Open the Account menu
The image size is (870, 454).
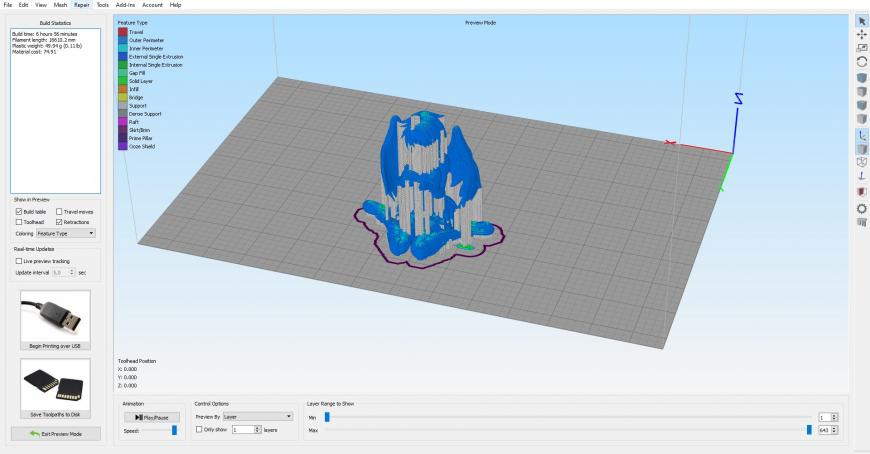(x=153, y=4)
